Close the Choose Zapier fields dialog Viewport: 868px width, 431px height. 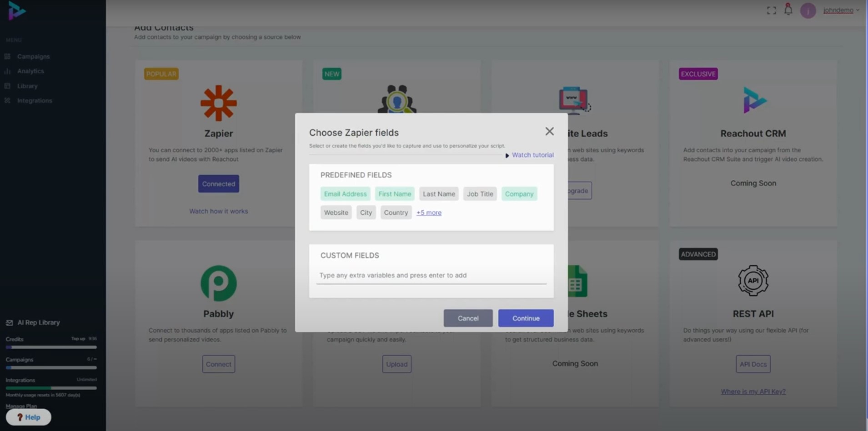click(x=549, y=131)
